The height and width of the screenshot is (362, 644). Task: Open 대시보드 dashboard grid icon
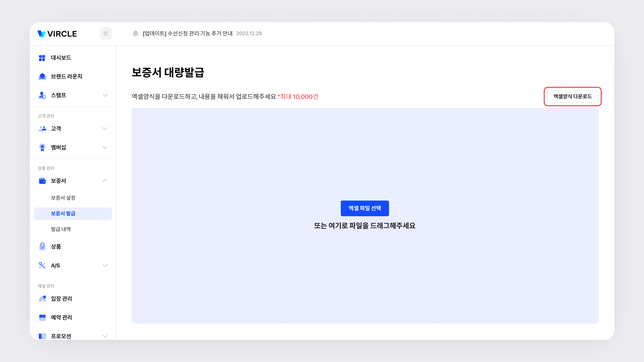tap(42, 58)
